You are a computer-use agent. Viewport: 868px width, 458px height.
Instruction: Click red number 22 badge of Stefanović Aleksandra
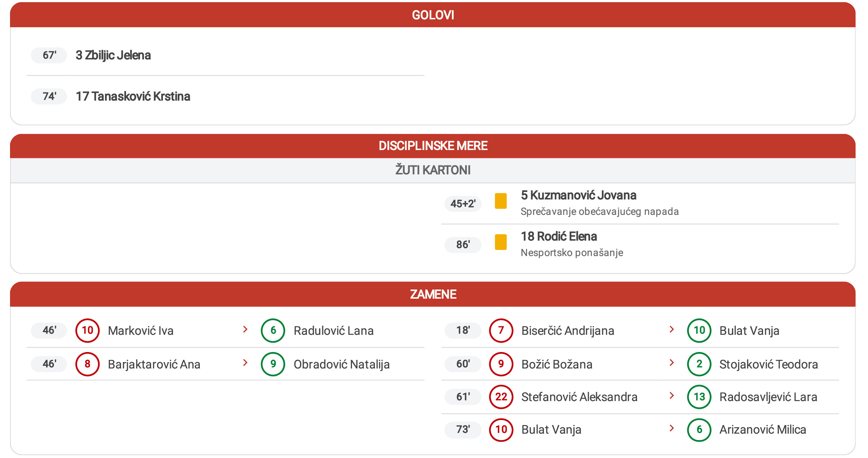coord(501,397)
